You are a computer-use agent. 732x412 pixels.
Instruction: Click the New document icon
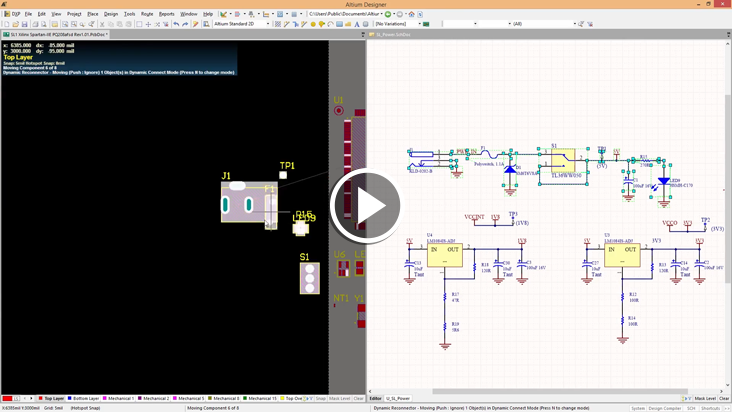pos(6,24)
